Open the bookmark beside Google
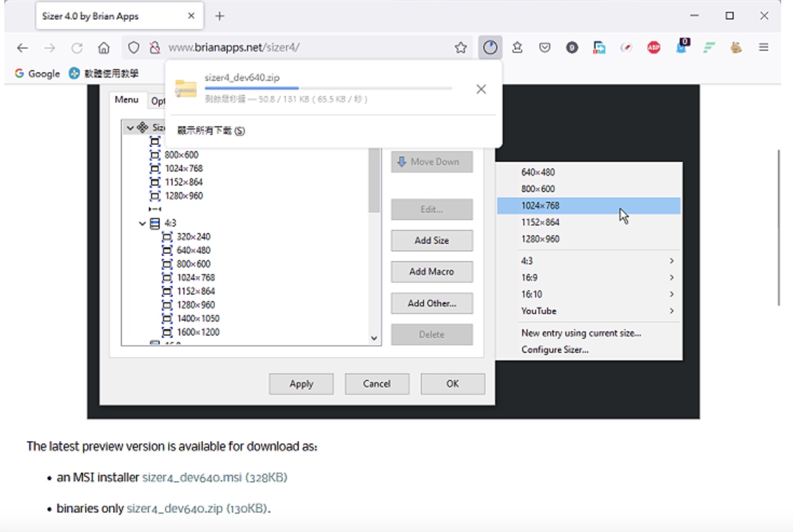The width and height of the screenshot is (793, 532). (104, 73)
